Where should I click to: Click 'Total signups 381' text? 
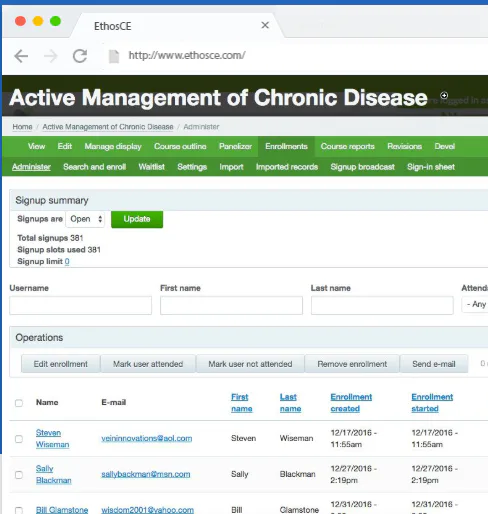(50, 238)
